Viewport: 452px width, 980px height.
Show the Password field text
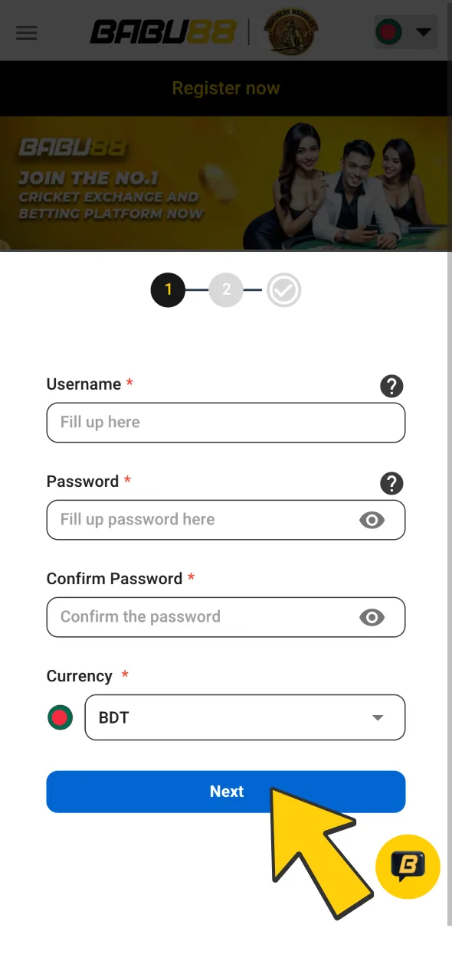pos(372,520)
